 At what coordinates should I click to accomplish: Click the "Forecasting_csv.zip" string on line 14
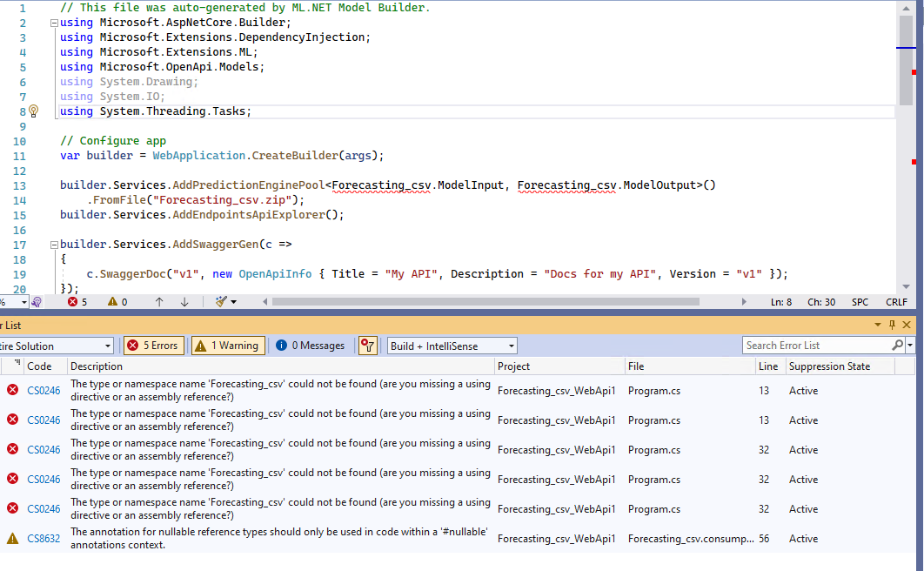click(223, 199)
